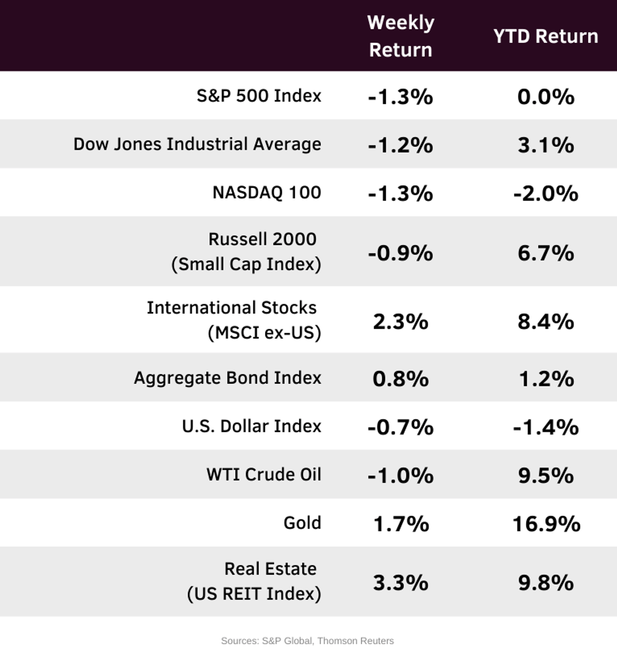Click the Gold row label
The width and height of the screenshot is (617, 672).
point(302,523)
